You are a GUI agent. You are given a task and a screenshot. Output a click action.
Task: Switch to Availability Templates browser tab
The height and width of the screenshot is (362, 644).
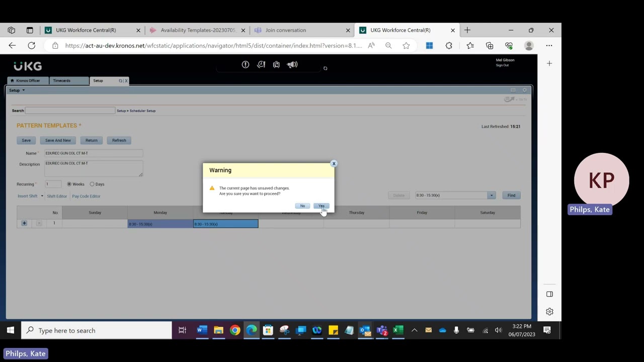(198, 30)
